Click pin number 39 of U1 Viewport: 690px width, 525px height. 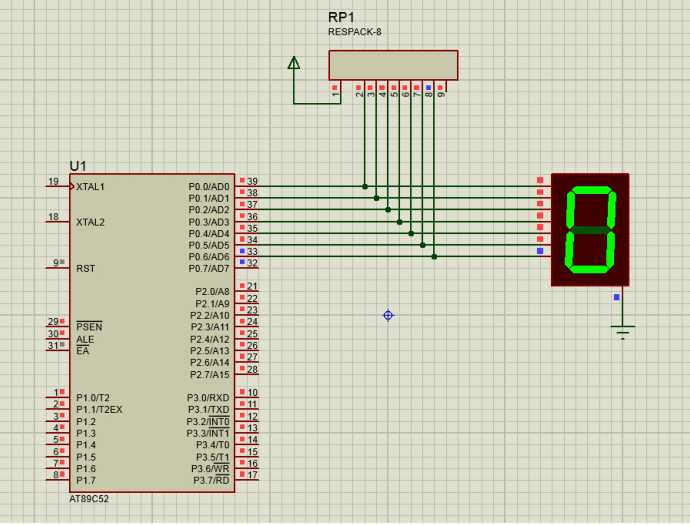coord(252,181)
